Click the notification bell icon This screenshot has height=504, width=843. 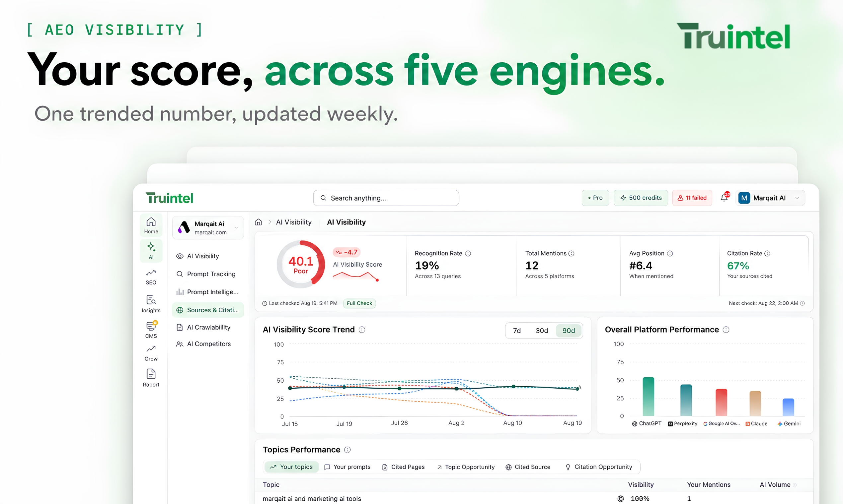(x=725, y=197)
